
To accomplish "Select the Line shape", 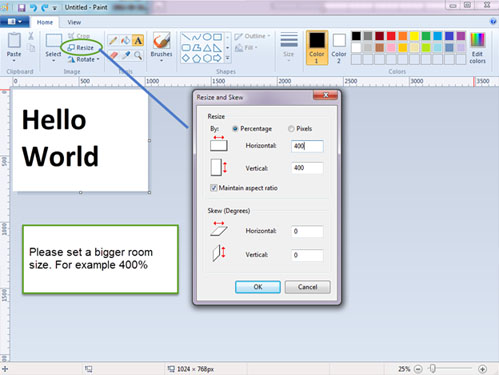I will [186, 37].
